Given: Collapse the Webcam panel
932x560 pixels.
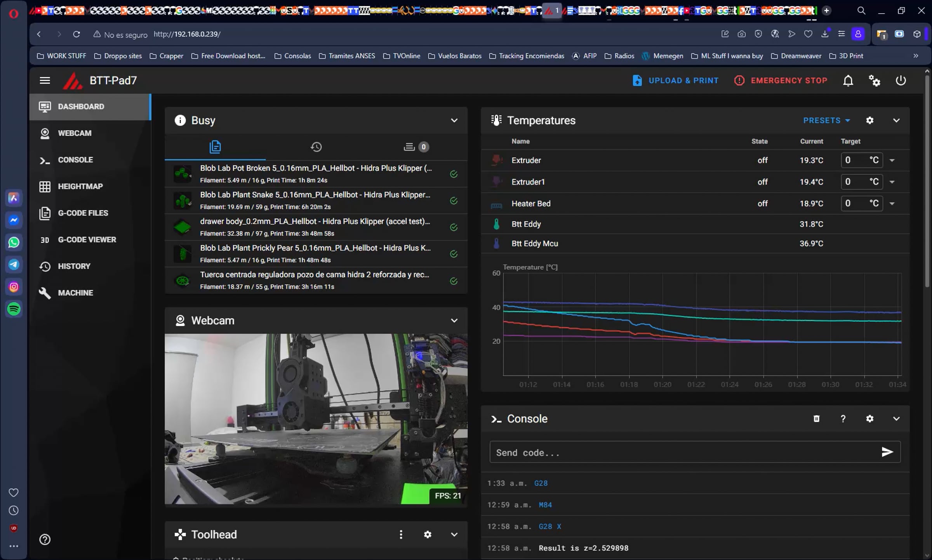Looking at the screenshot, I should tap(454, 321).
